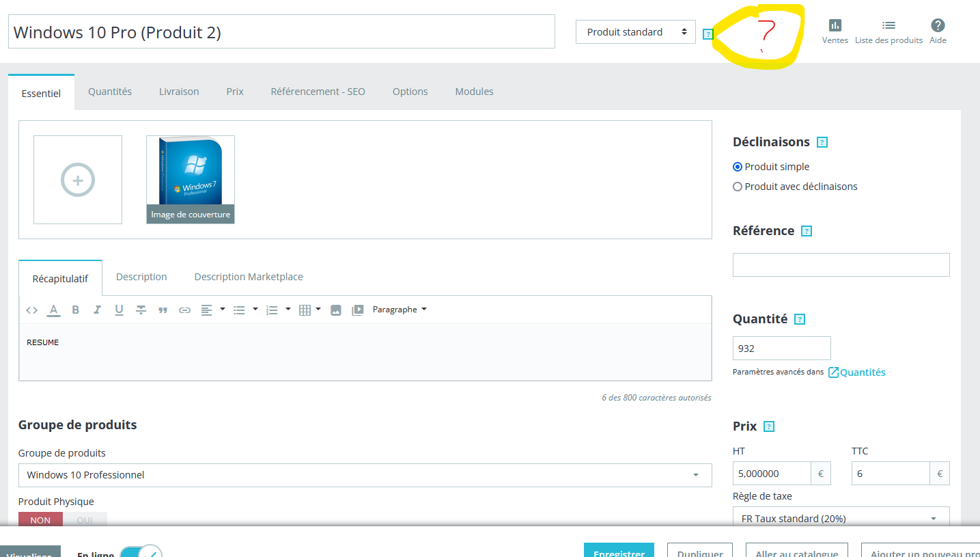Click the insert table icon

305,310
